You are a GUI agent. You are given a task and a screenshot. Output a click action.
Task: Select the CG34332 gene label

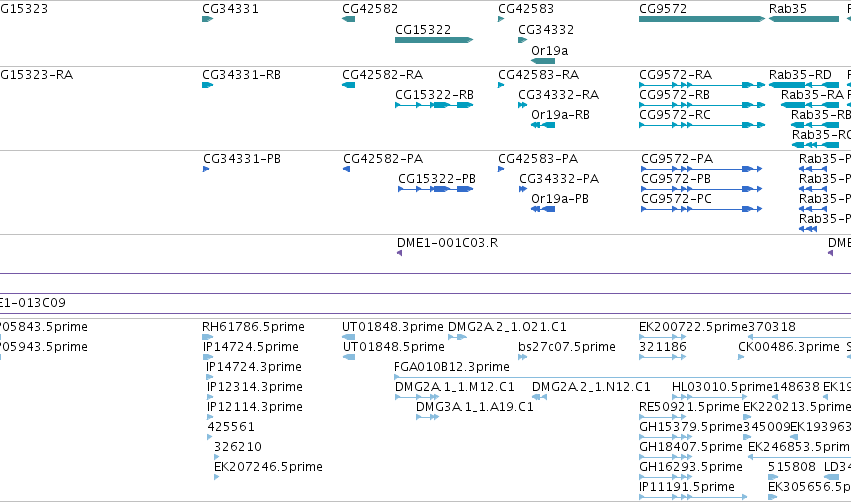(x=546, y=30)
